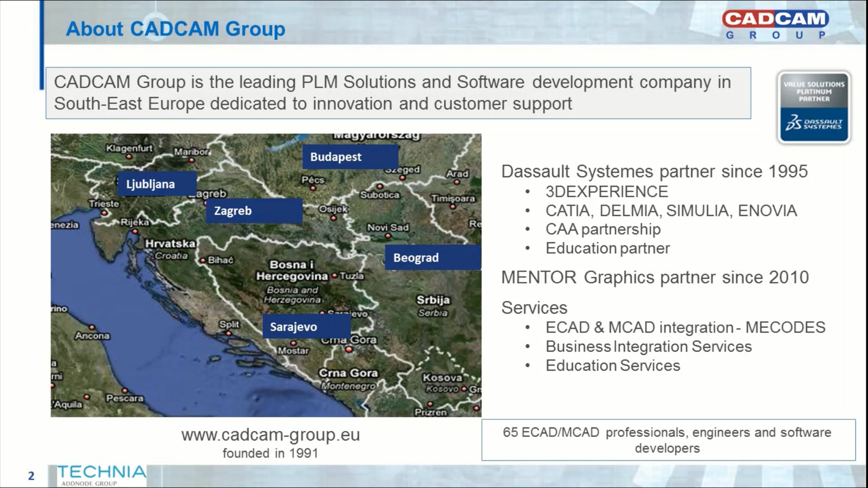Click the 'Srbija' country label on map

pos(433,300)
